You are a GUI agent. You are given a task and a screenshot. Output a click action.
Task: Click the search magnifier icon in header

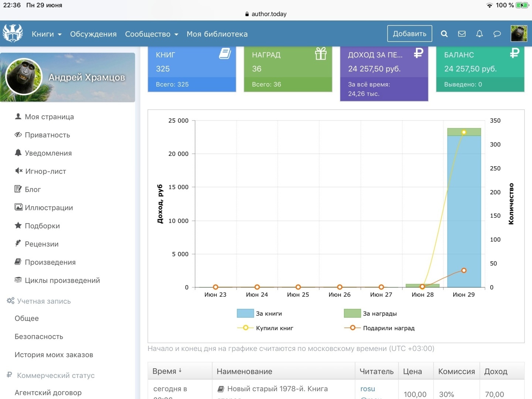(x=444, y=34)
